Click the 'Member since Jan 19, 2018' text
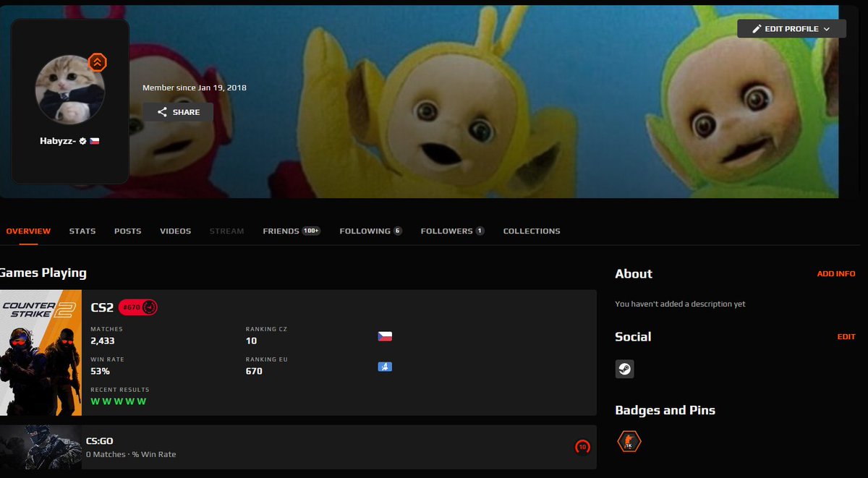This screenshot has width=868, height=478. tap(195, 88)
